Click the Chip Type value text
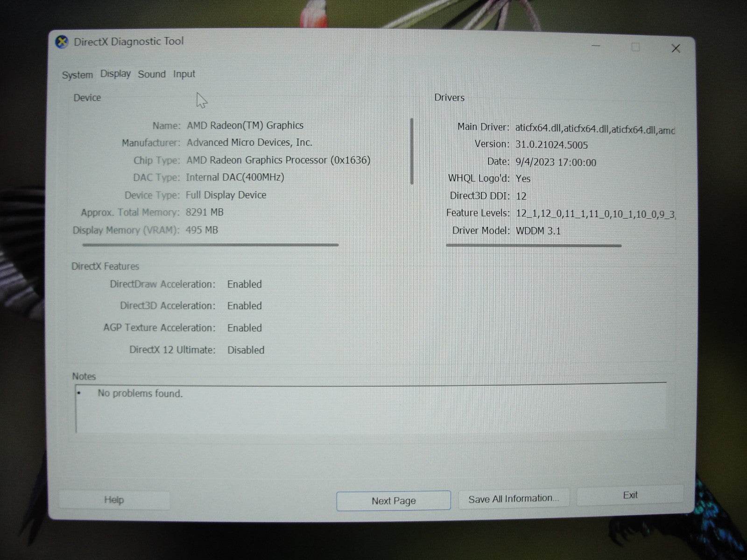 pyautogui.click(x=277, y=160)
